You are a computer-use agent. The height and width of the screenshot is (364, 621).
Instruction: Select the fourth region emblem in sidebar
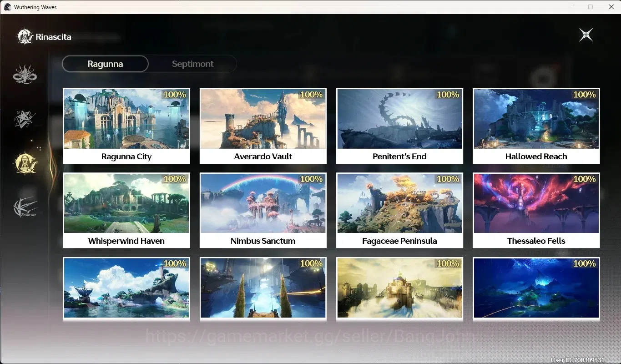25,207
